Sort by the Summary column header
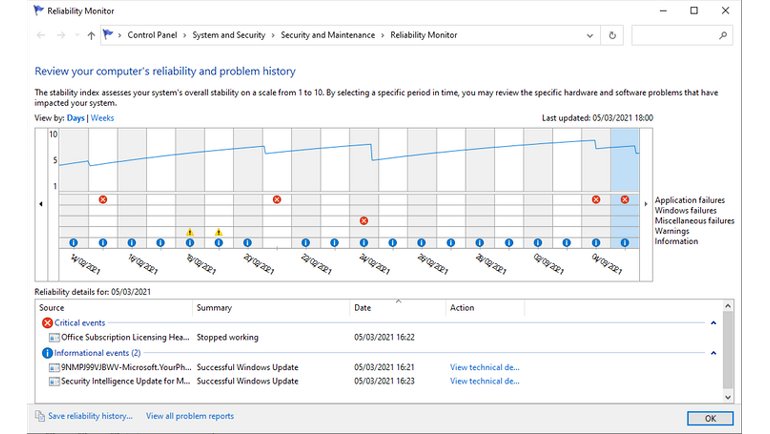This screenshot has width=770, height=434. (271, 308)
